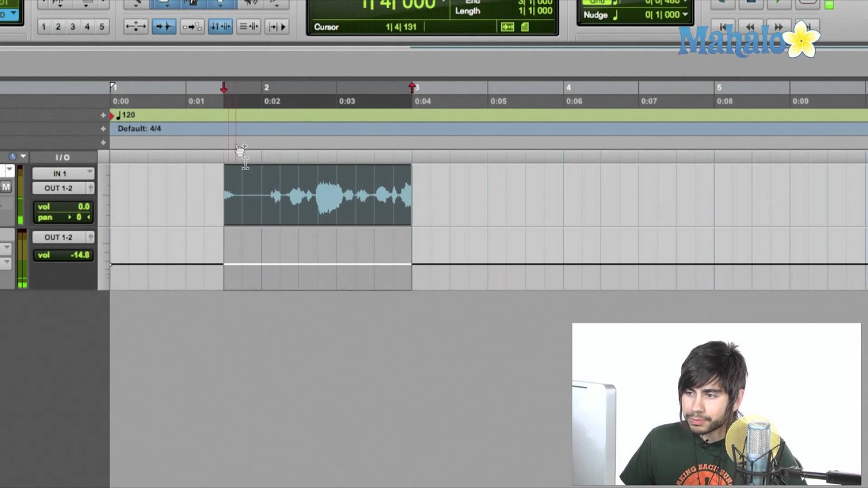Click the second track's vol -14.8 field
This screenshot has width=868, height=488.
point(64,256)
